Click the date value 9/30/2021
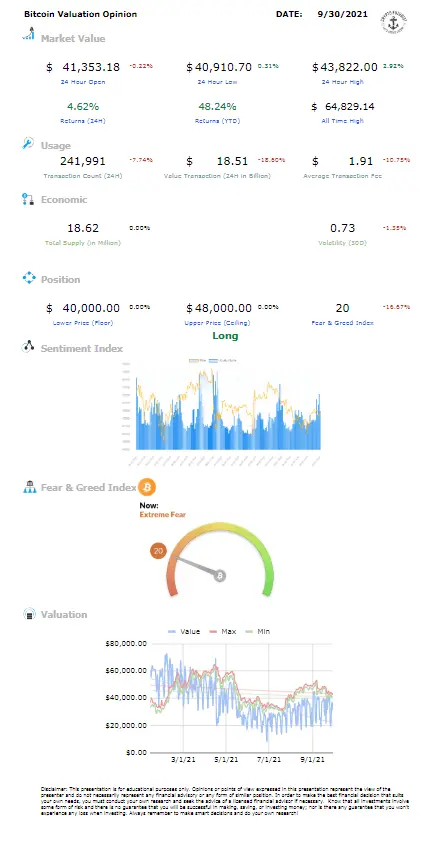 [343, 14]
